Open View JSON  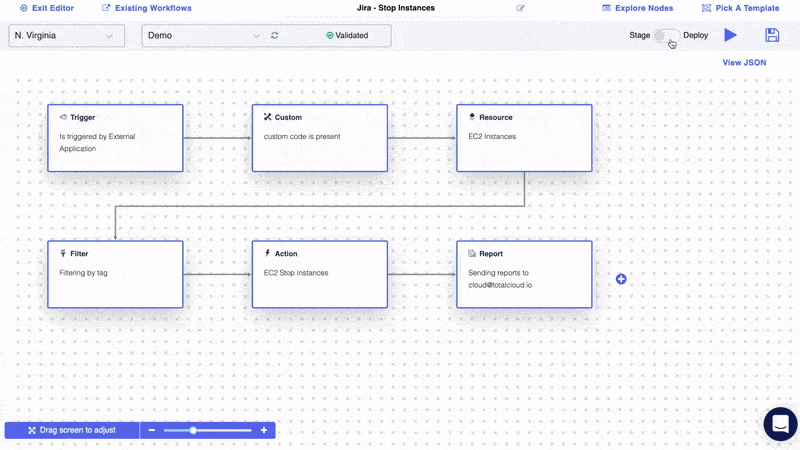744,62
